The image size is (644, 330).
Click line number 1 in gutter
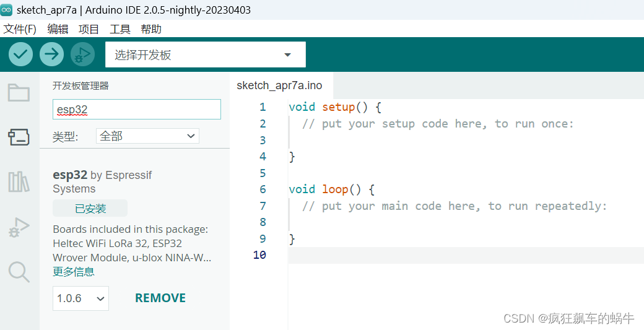pyautogui.click(x=263, y=107)
